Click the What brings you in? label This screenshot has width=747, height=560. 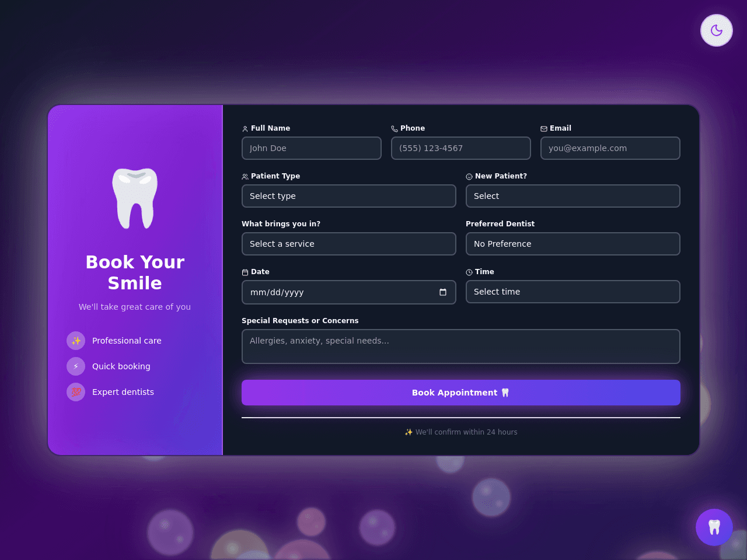pos(281,224)
